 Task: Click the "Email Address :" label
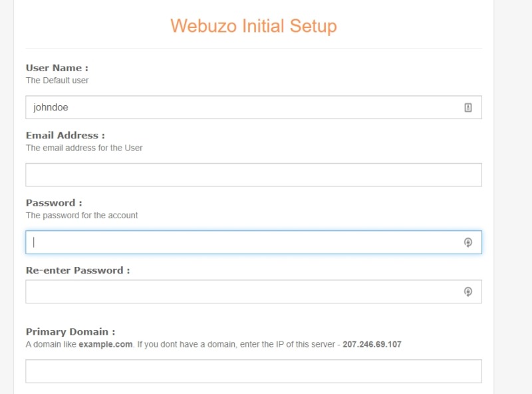(x=65, y=135)
